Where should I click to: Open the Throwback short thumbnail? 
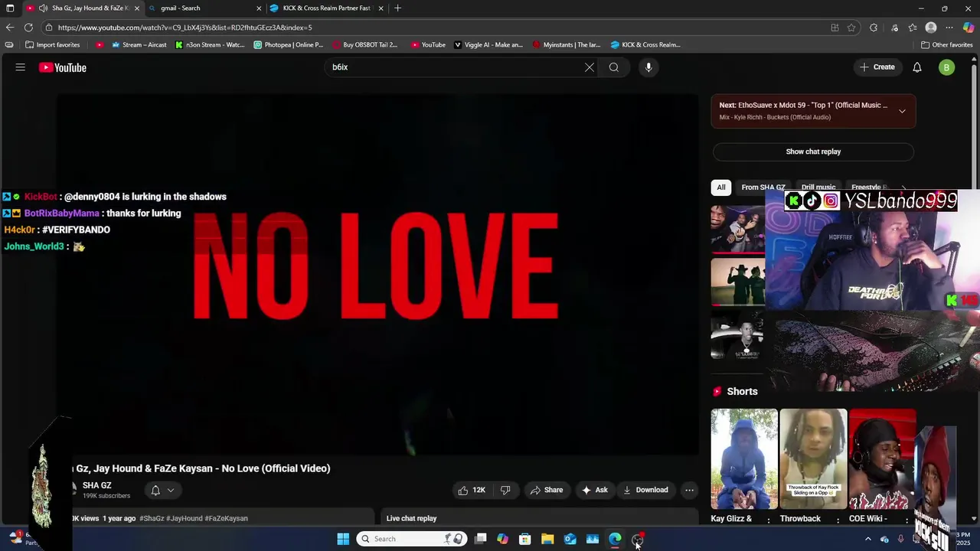814,459
